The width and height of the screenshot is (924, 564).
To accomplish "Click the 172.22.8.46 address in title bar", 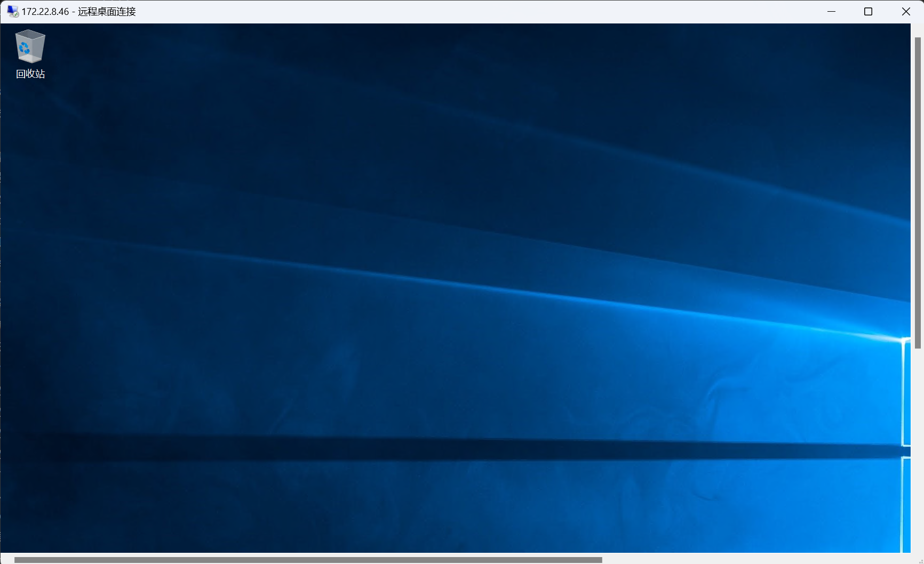I will [x=45, y=12].
